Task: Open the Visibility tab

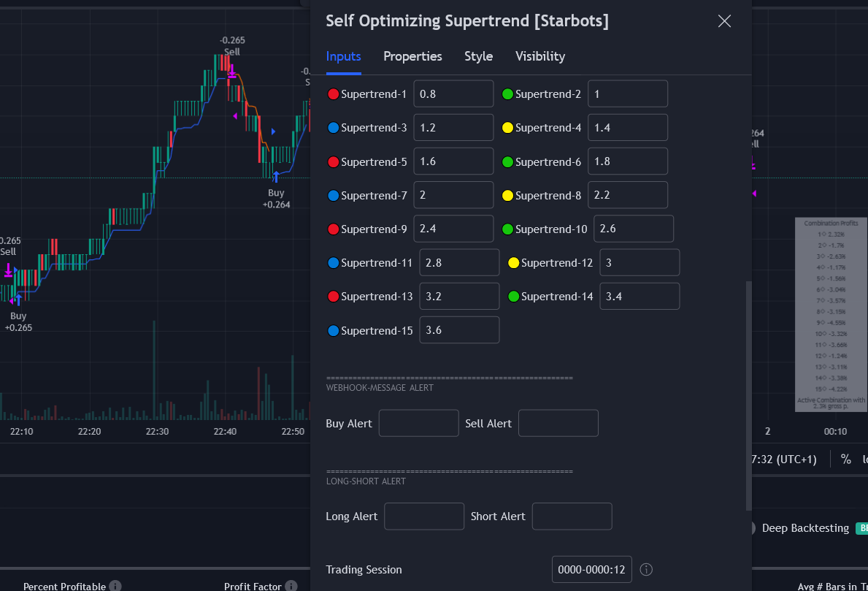Action: pyautogui.click(x=540, y=56)
